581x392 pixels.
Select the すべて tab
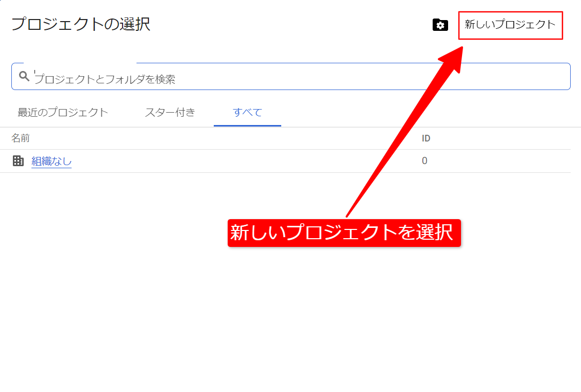coord(248,113)
